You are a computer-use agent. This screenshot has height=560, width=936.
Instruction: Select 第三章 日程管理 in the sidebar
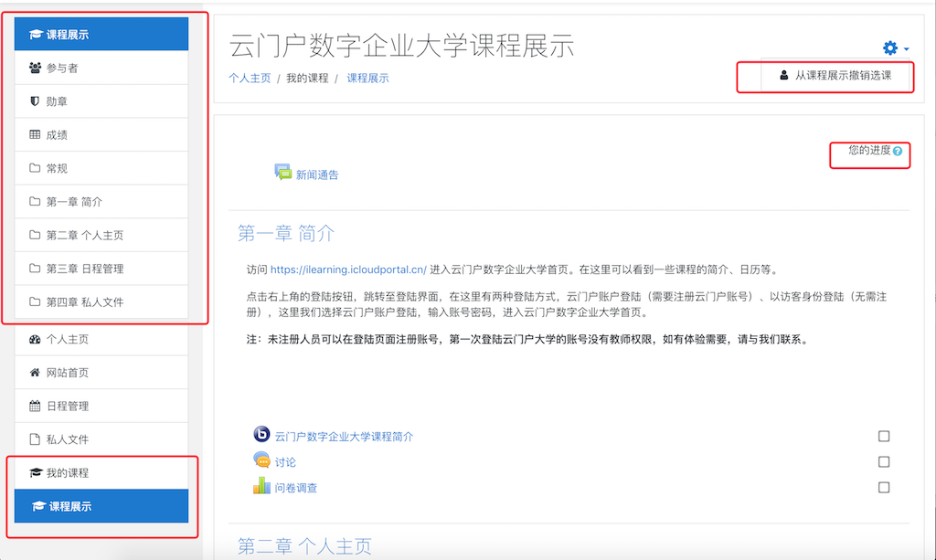[x=101, y=269]
